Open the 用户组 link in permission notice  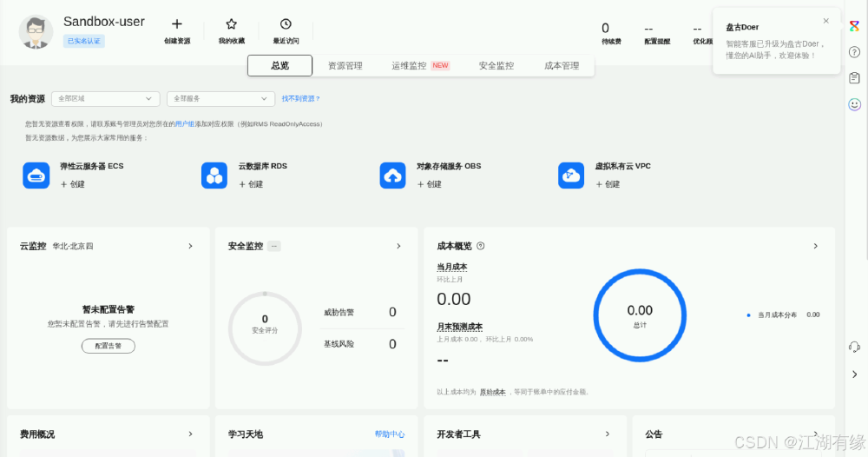[184, 124]
